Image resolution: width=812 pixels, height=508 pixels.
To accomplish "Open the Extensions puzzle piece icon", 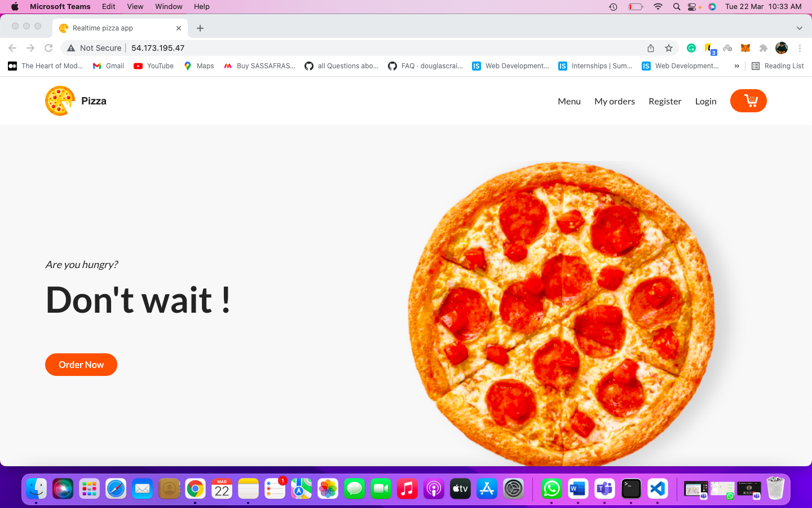I will click(764, 48).
